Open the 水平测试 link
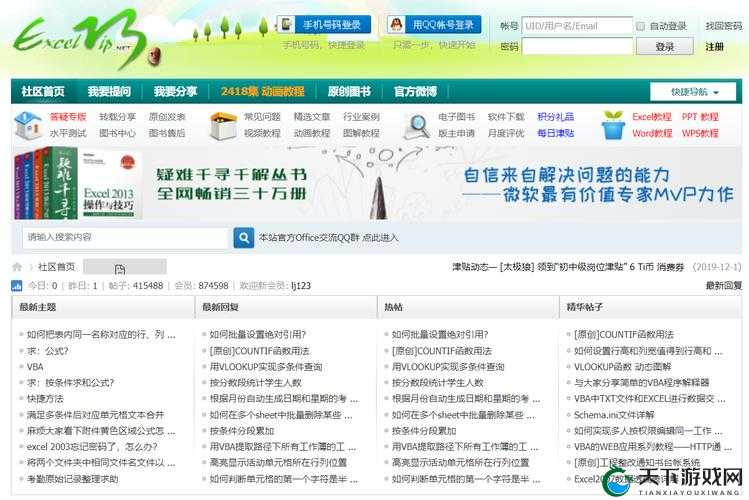This screenshot has height=500, width=749. (x=68, y=133)
